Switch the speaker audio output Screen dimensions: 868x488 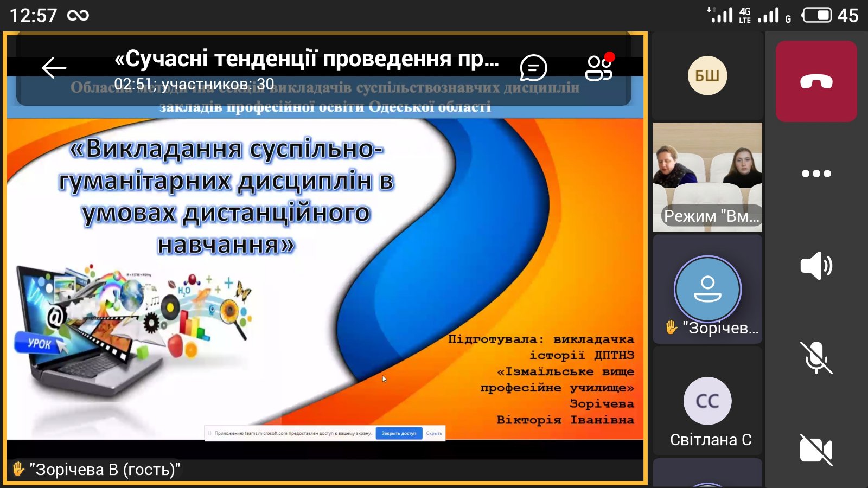(x=816, y=266)
